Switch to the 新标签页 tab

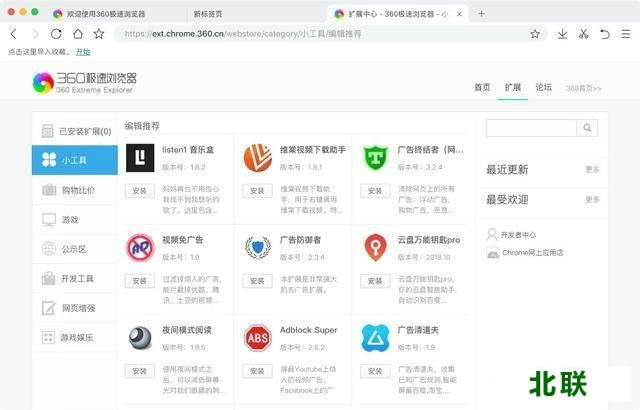[x=208, y=14]
